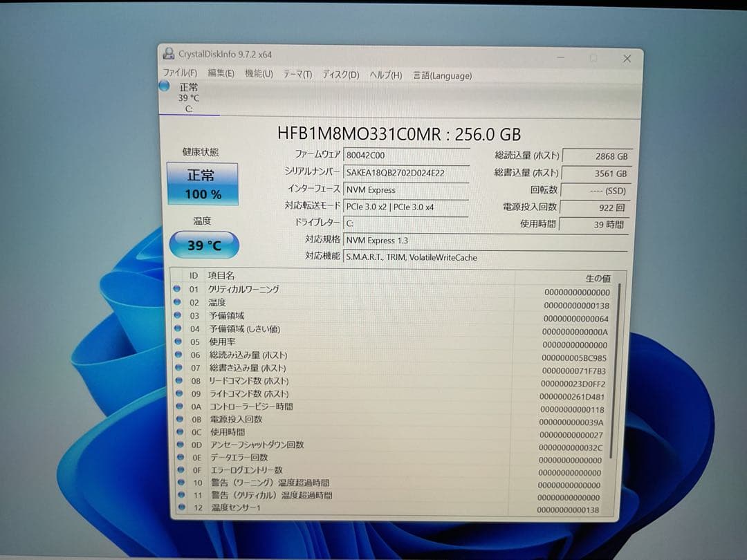Open the ディスク(D) drive selection menu
Screen dimensions: 747x560
point(338,73)
